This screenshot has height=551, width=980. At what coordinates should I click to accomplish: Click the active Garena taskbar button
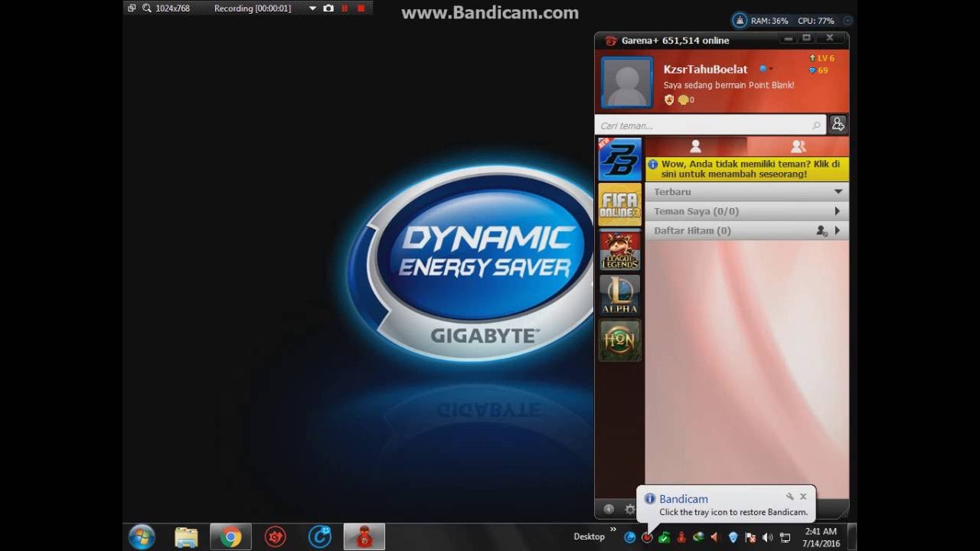point(364,537)
